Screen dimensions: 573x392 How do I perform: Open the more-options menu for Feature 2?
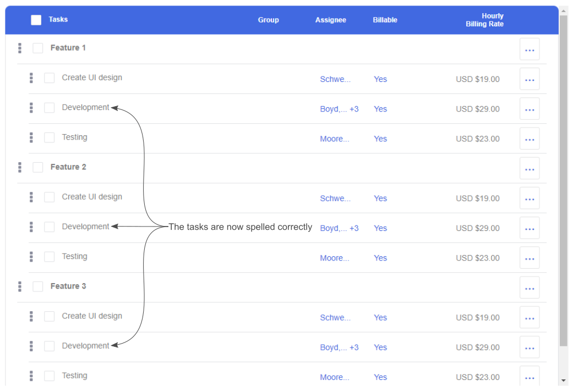point(530,168)
